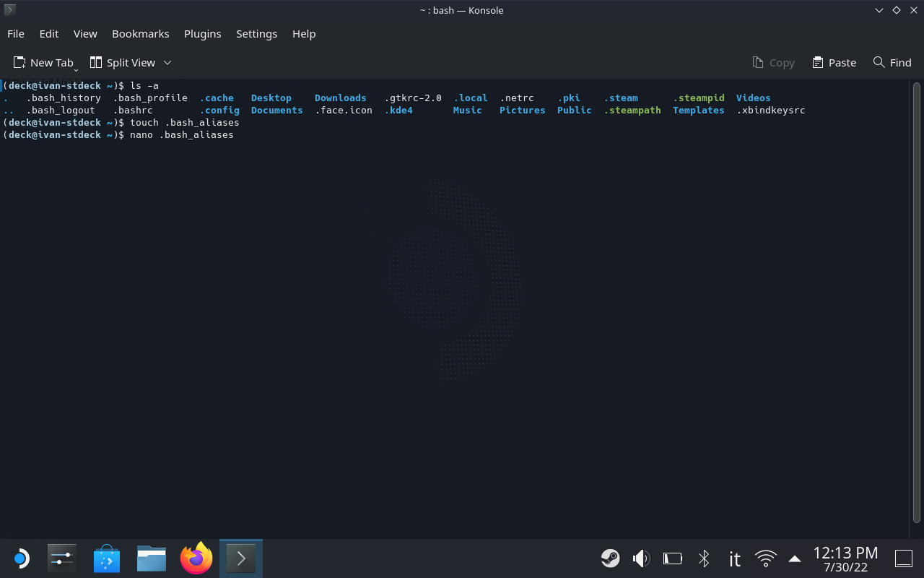Open System Settings from the taskbar

(61, 558)
